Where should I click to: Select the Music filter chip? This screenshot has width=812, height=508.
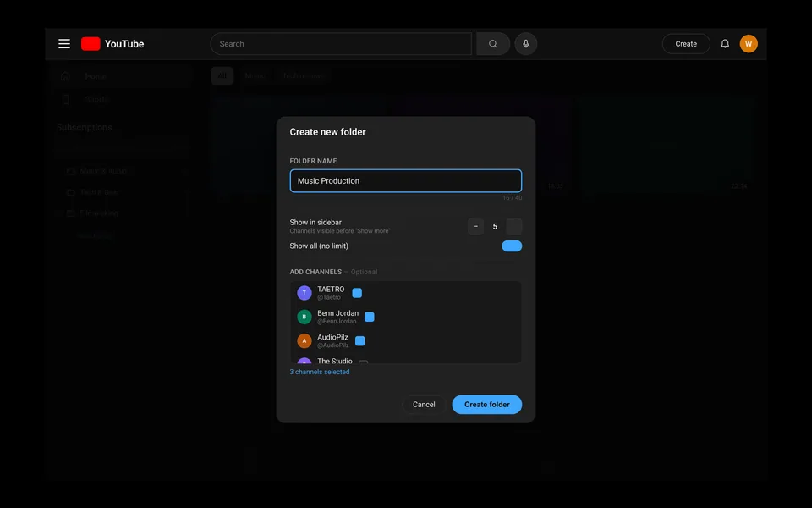coord(255,75)
